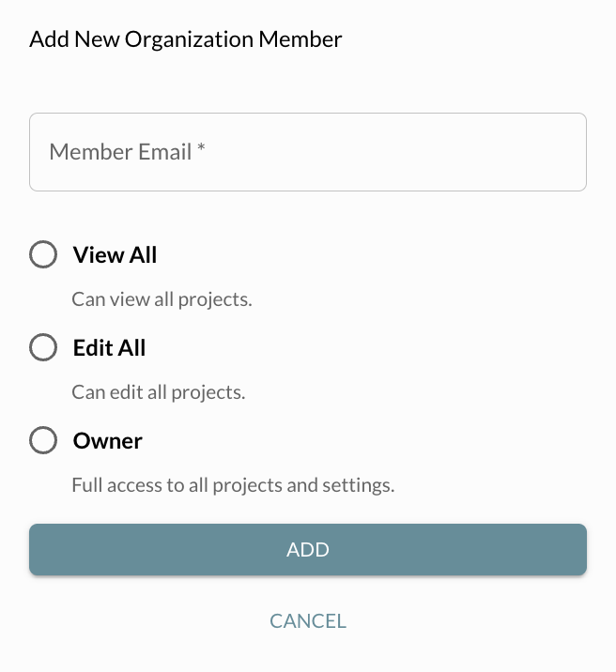The image size is (616, 672).
Task: Grant view-only access via View All radio
Action: tap(43, 254)
